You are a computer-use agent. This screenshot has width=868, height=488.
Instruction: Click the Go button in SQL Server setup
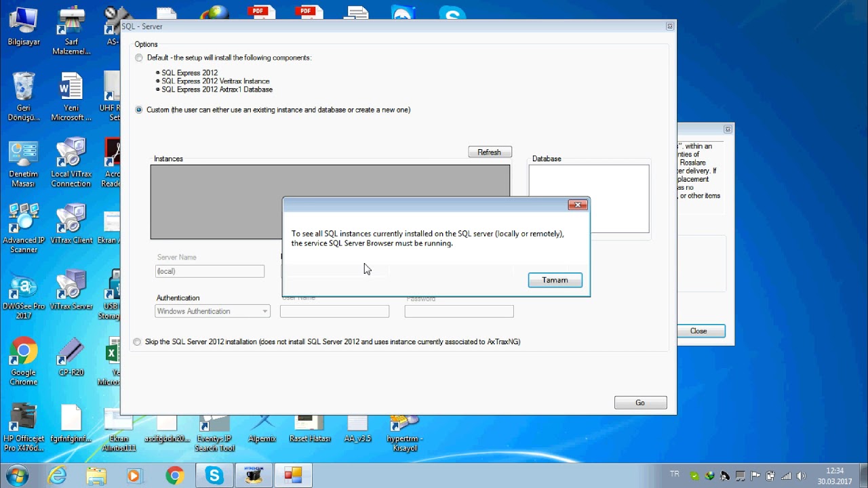640,403
